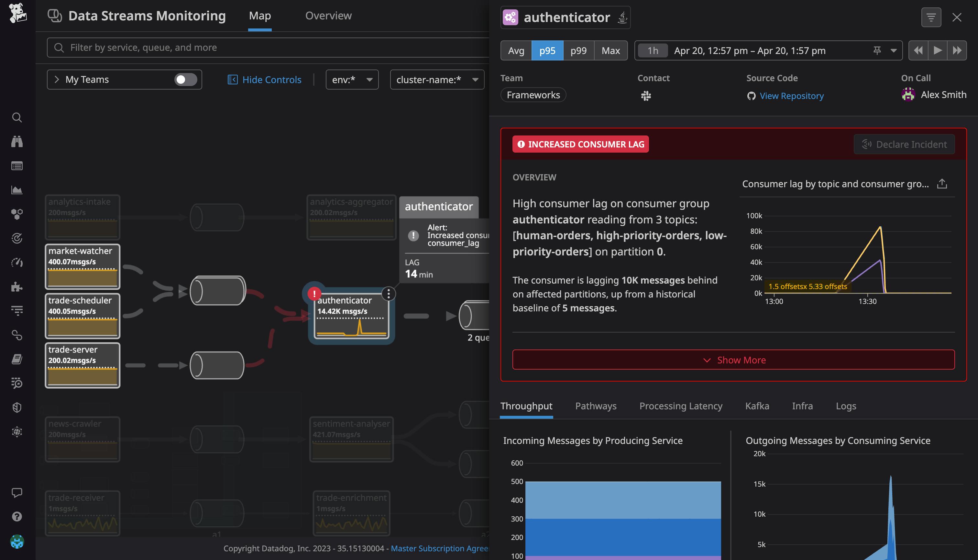Select the market-watcher service node
This screenshot has width=978, height=560.
(x=82, y=266)
